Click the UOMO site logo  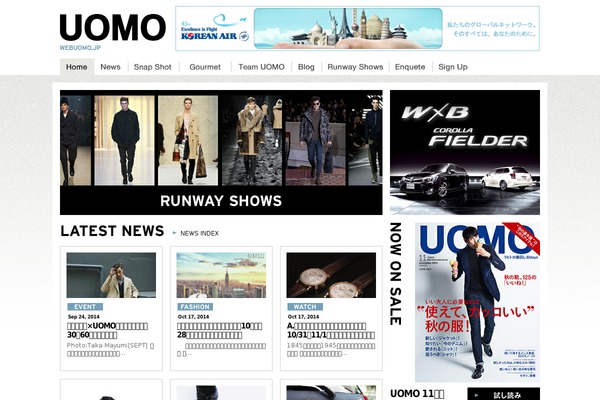point(112,28)
